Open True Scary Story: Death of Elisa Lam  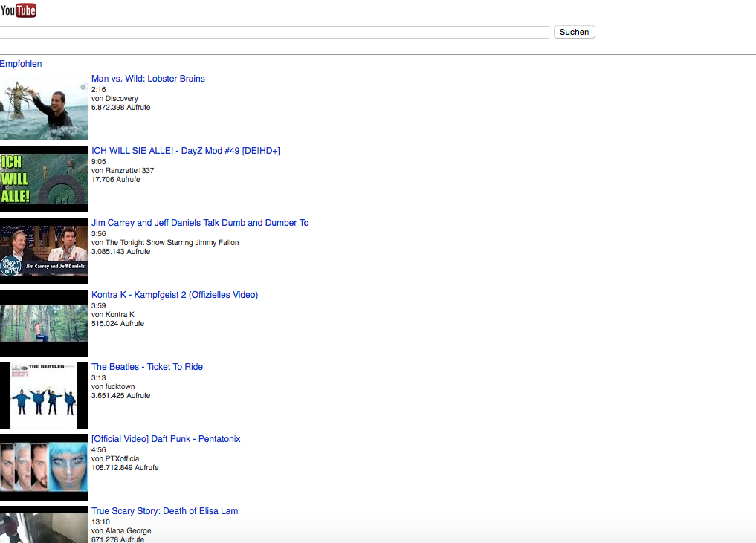(165, 511)
